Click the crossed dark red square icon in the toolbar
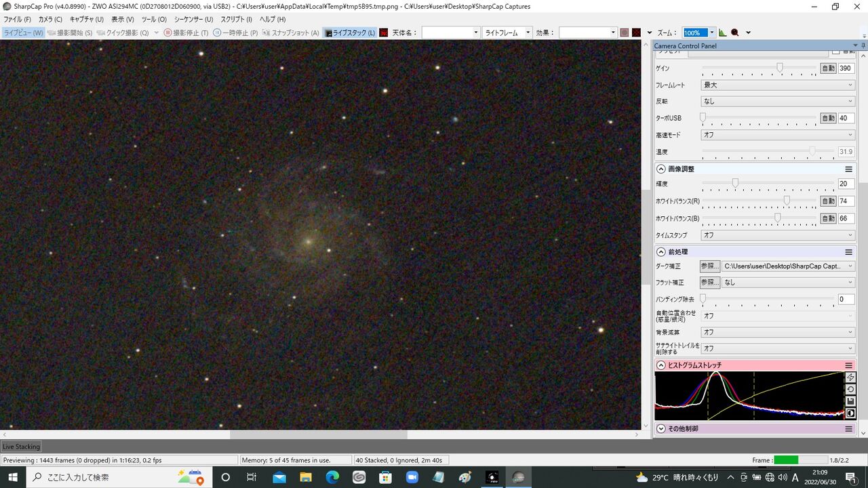868x488 pixels. pos(637,33)
